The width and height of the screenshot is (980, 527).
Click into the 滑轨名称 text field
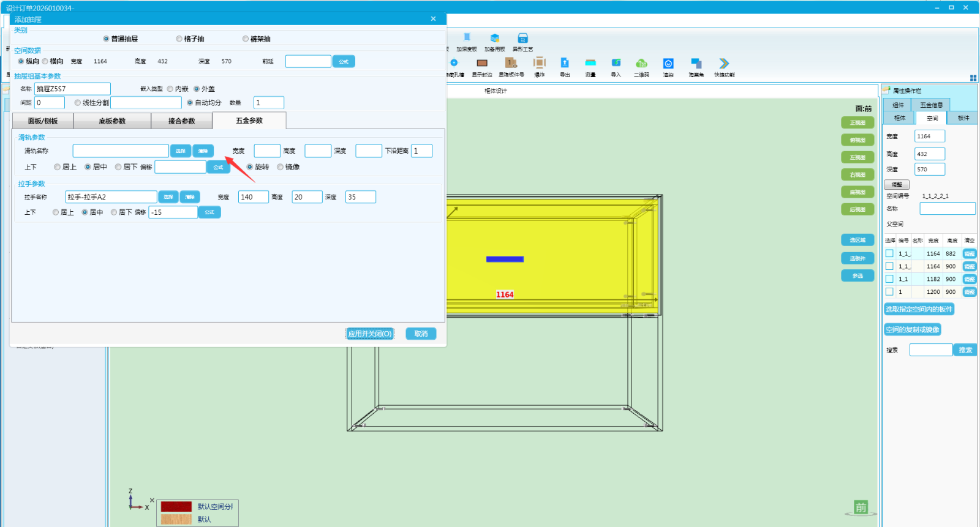click(121, 151)
